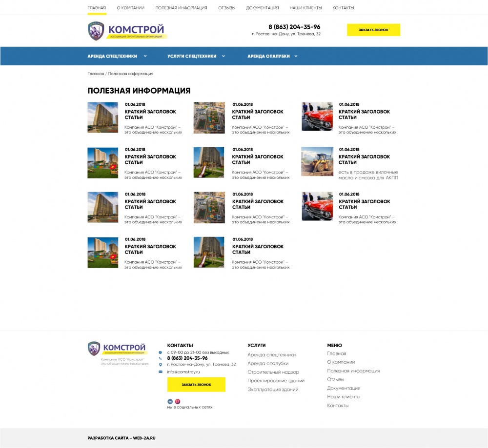Click Главная in the breadcrumb
The width and height of the screenshot is (488, 448).
pos(96,74)
